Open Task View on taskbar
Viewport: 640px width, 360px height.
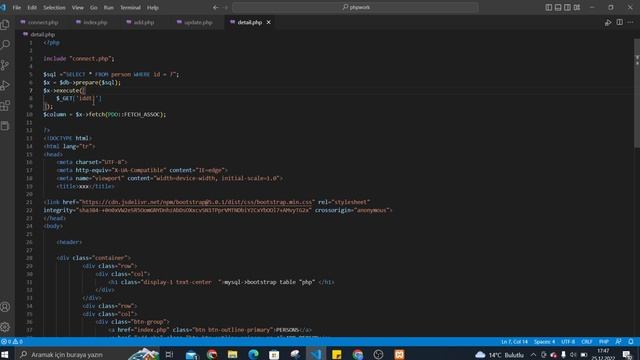(169, 354)
